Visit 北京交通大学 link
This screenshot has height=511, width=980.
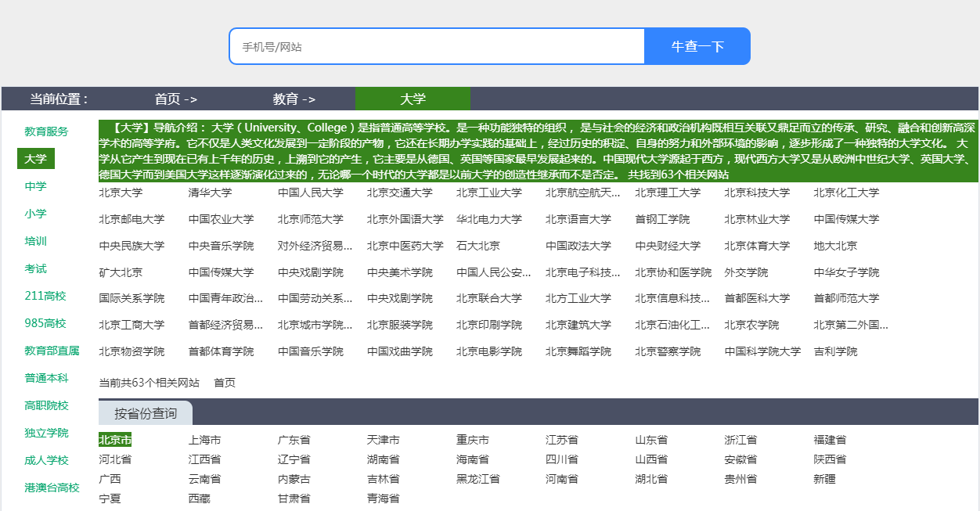399,193
